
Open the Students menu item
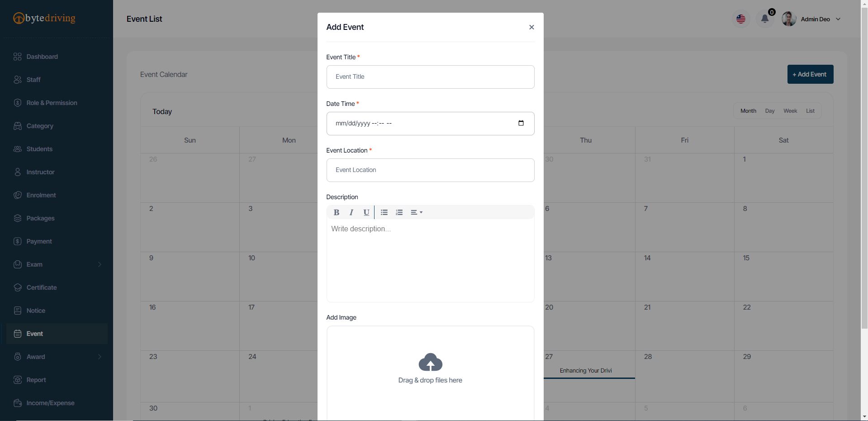[57, 149]
